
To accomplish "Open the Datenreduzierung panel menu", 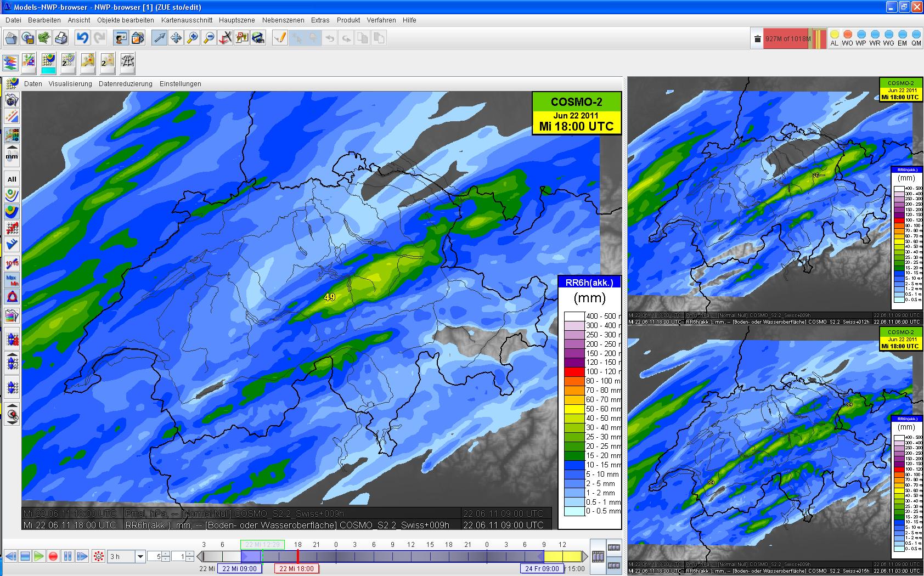I will [125, 84].
